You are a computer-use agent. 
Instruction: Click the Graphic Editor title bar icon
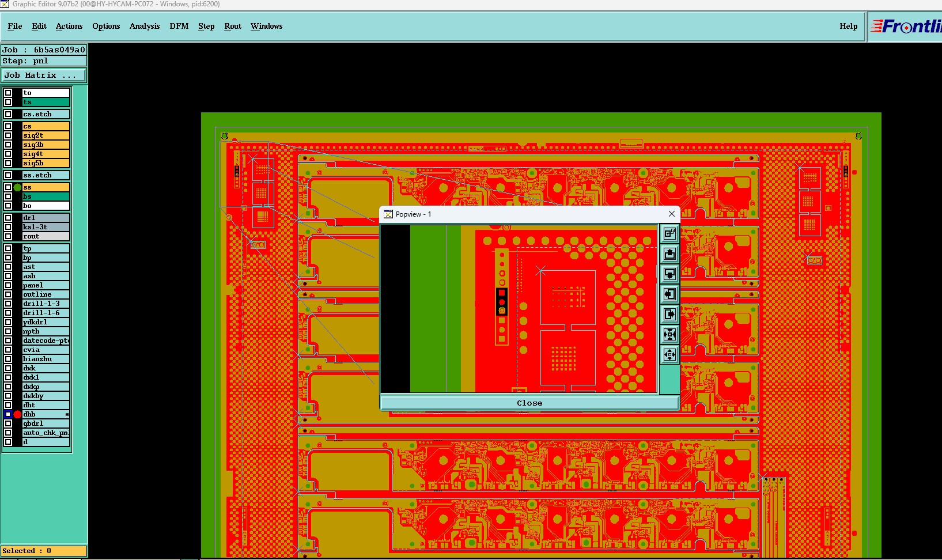tap(5, 4)
